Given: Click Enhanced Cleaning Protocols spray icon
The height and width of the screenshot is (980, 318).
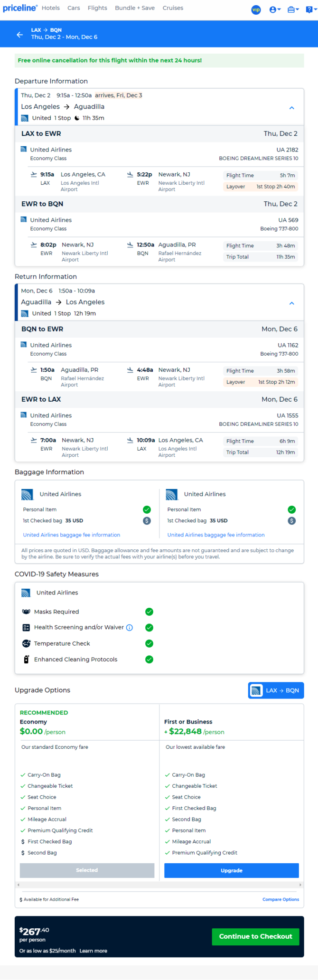Looking at the screenshot, I should pos(26,660).
